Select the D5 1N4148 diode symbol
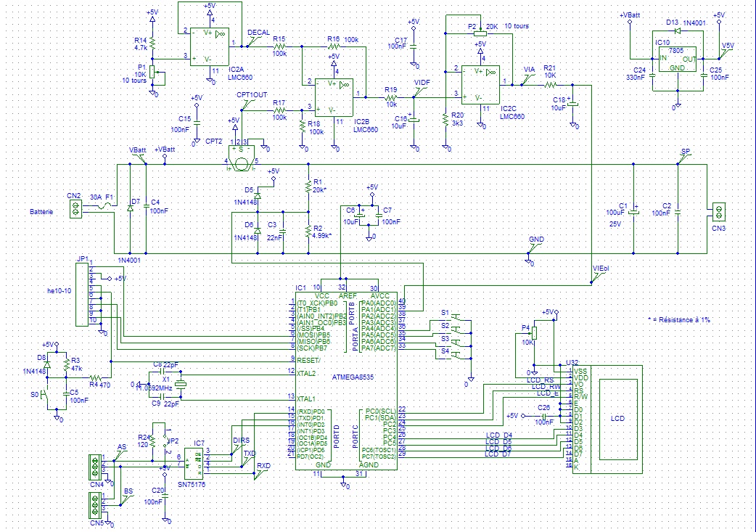Viewport: 756px width, 532px height. point(258,196)
